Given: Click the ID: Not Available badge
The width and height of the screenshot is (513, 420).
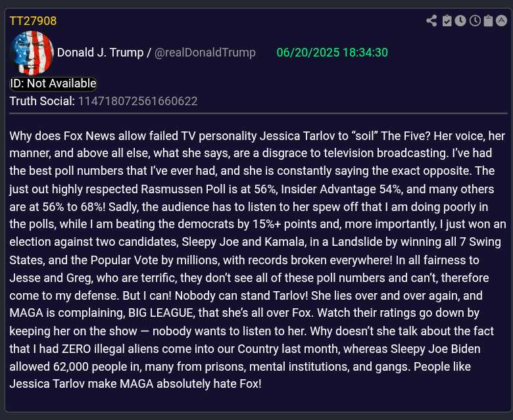Looking at the screenshot, I should click(x=53, y=83).
